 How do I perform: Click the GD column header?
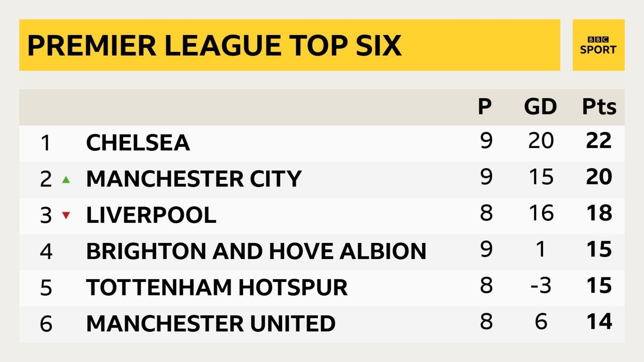(x=540, y=107)
